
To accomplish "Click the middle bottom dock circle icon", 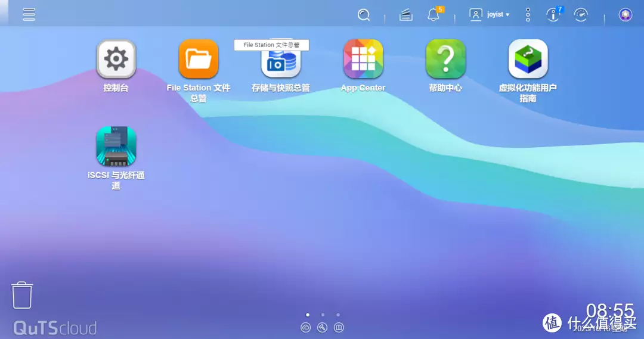I will (322, 328).
